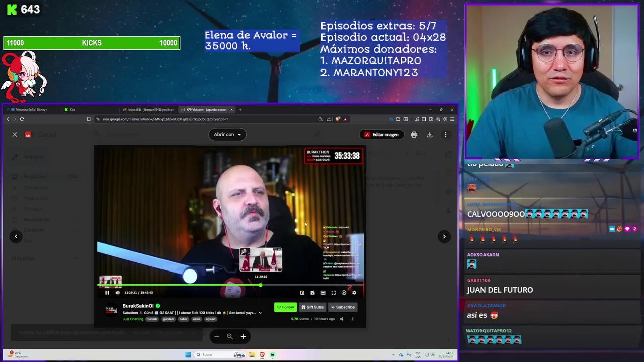The height and width of the screenshot is (362, 644).
Task: Open the Brave browser taskbar icon
Action: [x=262, y=355]
